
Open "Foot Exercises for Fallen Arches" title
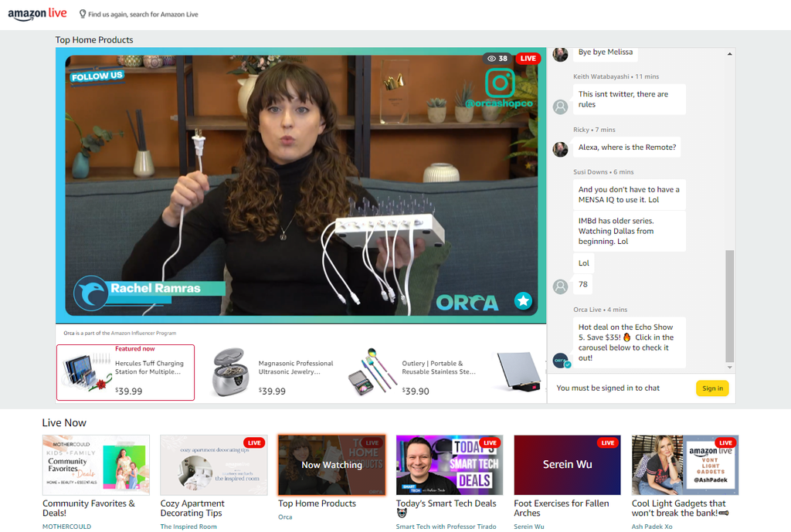point(562,508)
